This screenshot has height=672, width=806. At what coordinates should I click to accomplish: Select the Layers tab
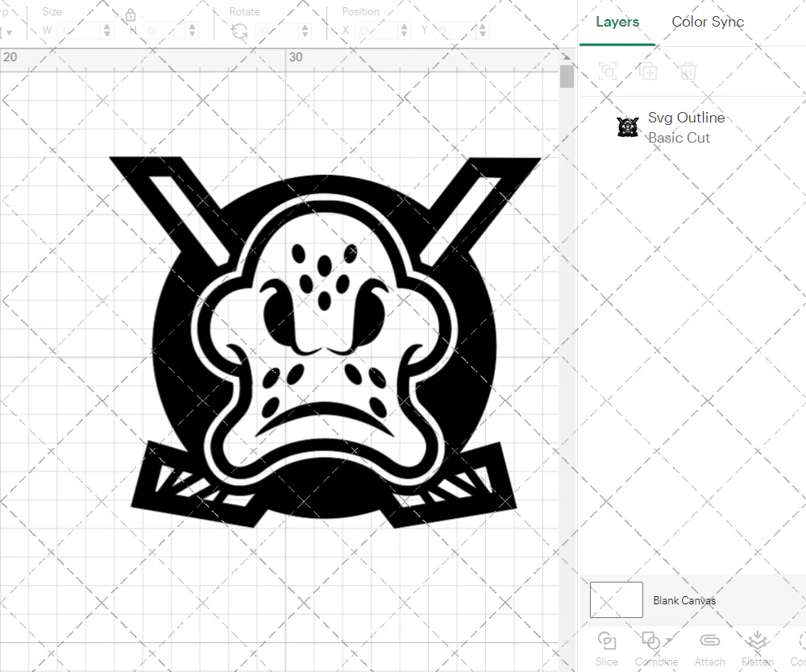pos(617,23)
